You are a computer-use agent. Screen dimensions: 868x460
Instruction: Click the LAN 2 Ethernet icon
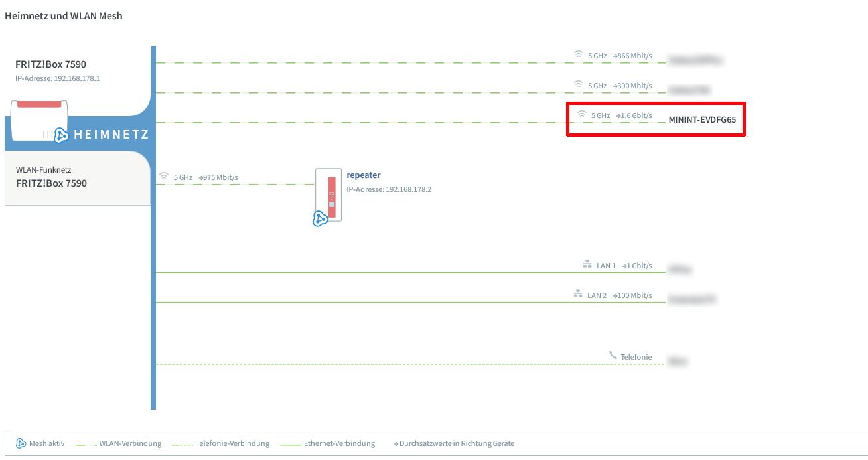tap(578, 295)
